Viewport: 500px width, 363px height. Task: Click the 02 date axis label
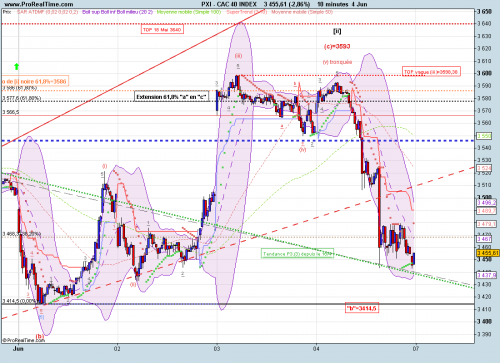pos(117,349)
